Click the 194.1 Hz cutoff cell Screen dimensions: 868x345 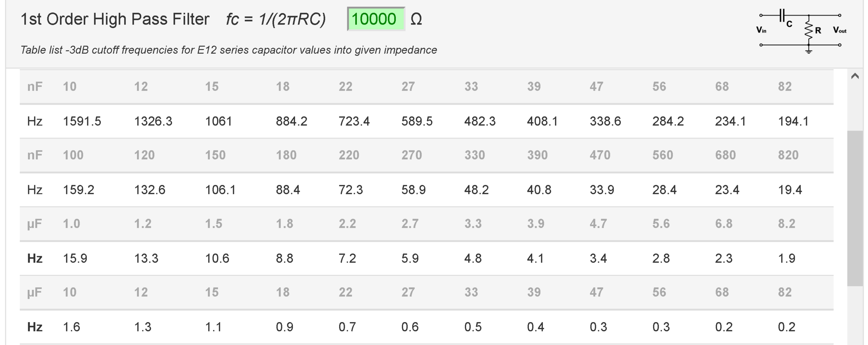[x=793, y=121]
